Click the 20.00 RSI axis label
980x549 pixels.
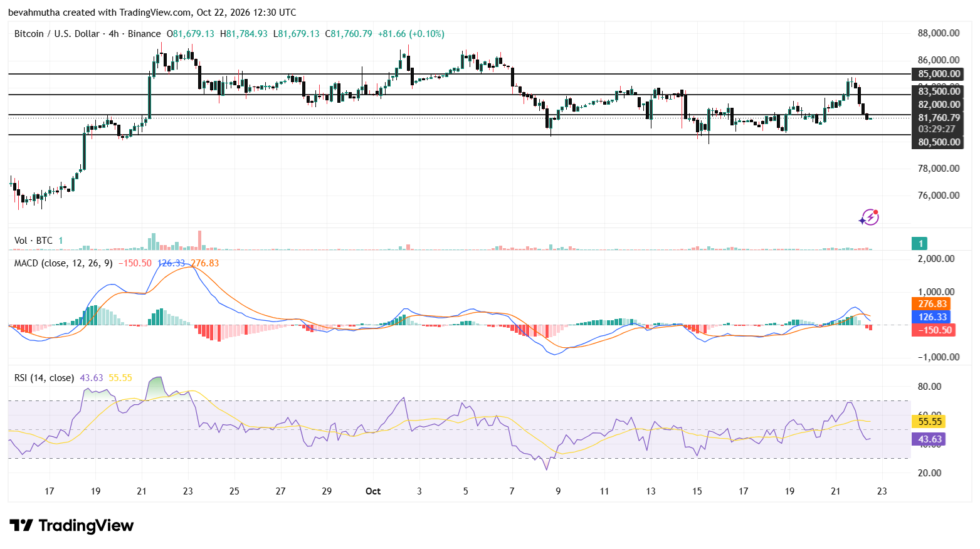coord(929,473)
